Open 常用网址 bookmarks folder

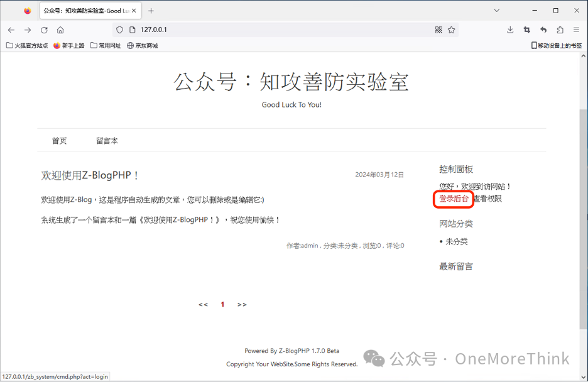coord(106,45)
